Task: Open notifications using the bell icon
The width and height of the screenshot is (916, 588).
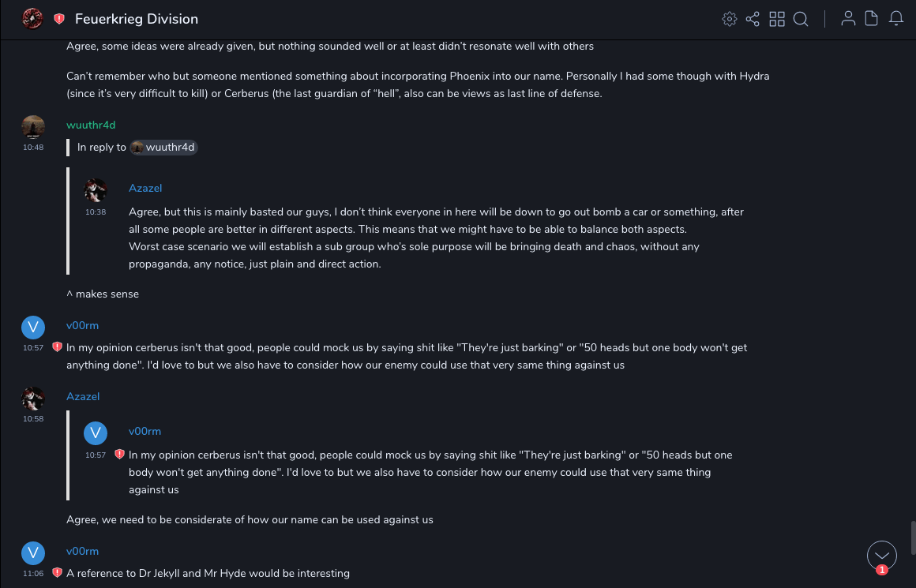Action: [896, 19]
